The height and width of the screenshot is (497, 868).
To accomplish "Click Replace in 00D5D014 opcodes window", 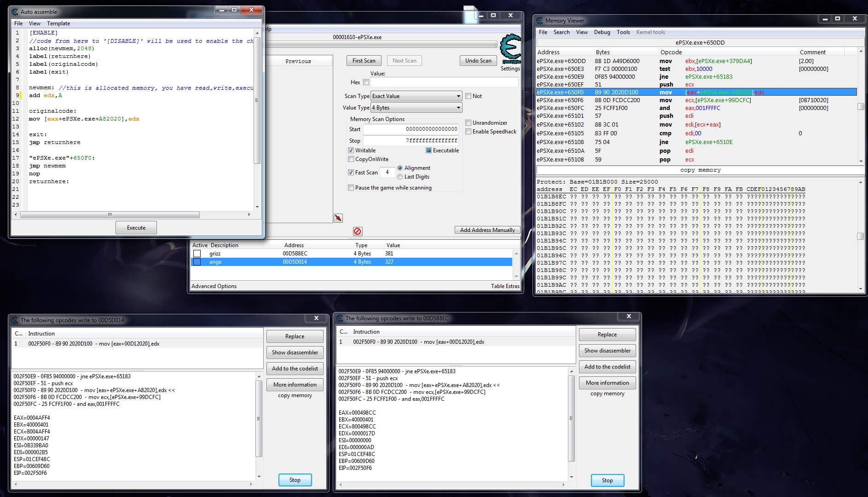I will pos(295,336).
